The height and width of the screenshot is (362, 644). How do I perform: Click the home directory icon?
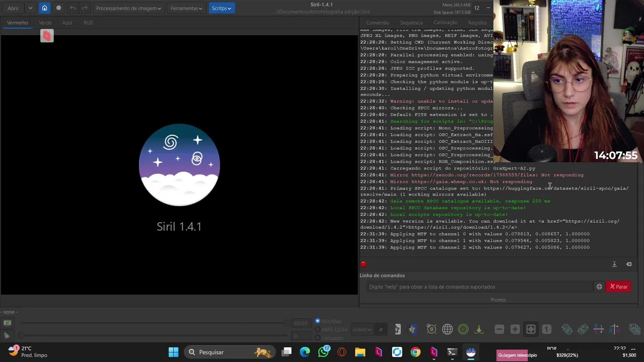tap(44, 8)
